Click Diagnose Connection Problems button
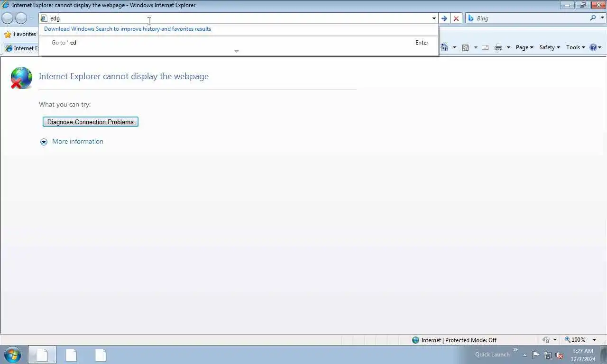 [91, 122]
